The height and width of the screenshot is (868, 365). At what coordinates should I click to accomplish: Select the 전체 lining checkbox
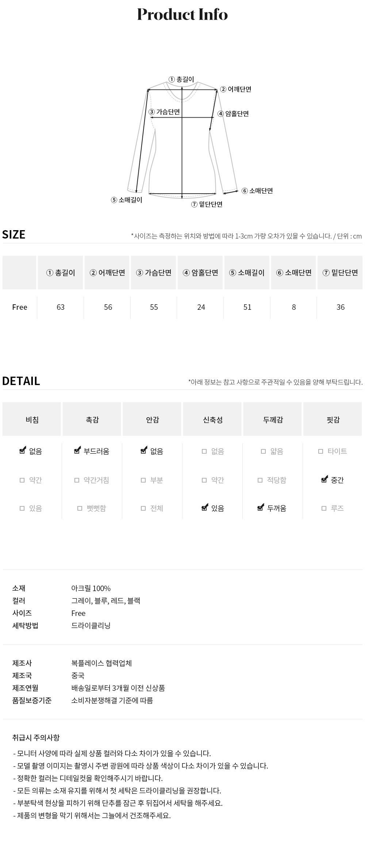pyautogui.click(x=143, y=508)
